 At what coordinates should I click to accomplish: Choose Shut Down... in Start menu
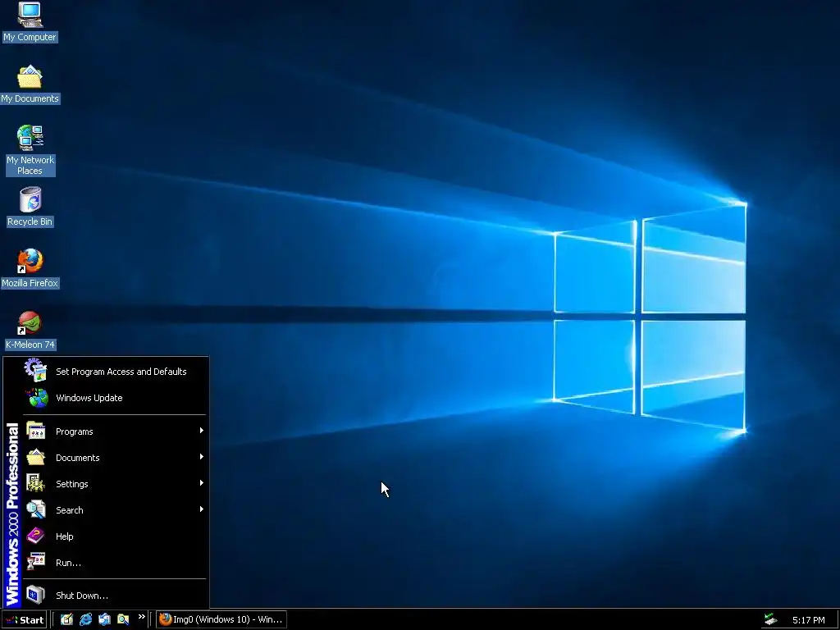pos(115,596)
